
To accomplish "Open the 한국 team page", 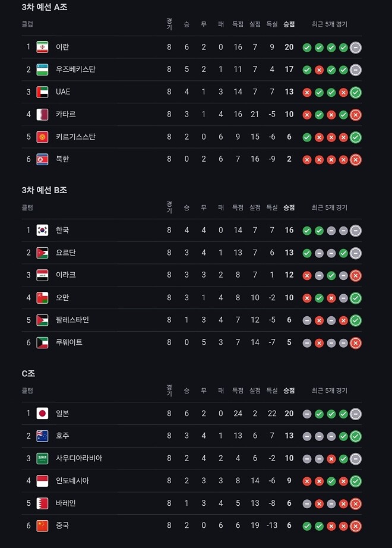I will coord(62,230).
